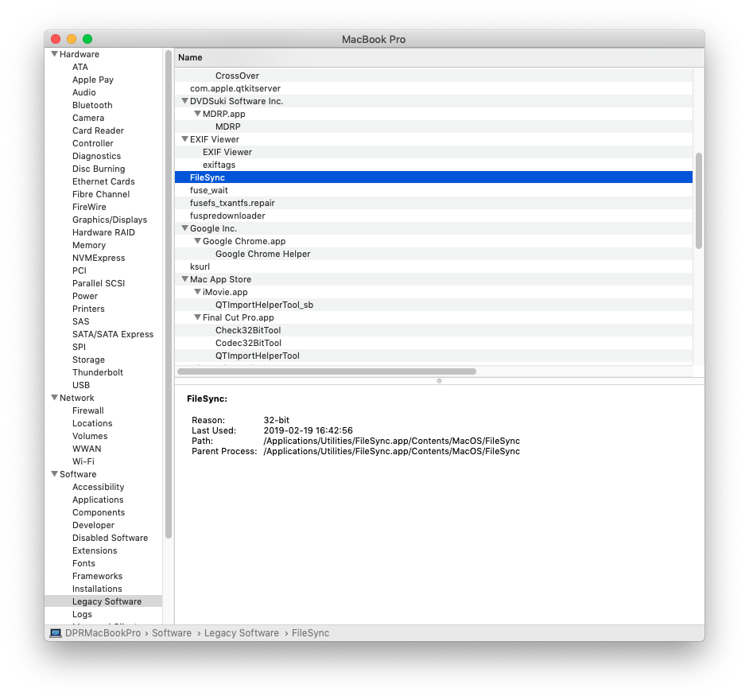The image size is (749, 700).
Task: Click Legacy Software in bottom path bar
Action: (241, 633)
